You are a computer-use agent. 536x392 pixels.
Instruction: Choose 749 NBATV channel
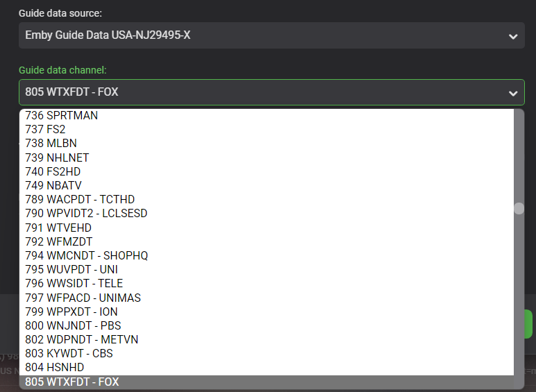click(267, 185)
